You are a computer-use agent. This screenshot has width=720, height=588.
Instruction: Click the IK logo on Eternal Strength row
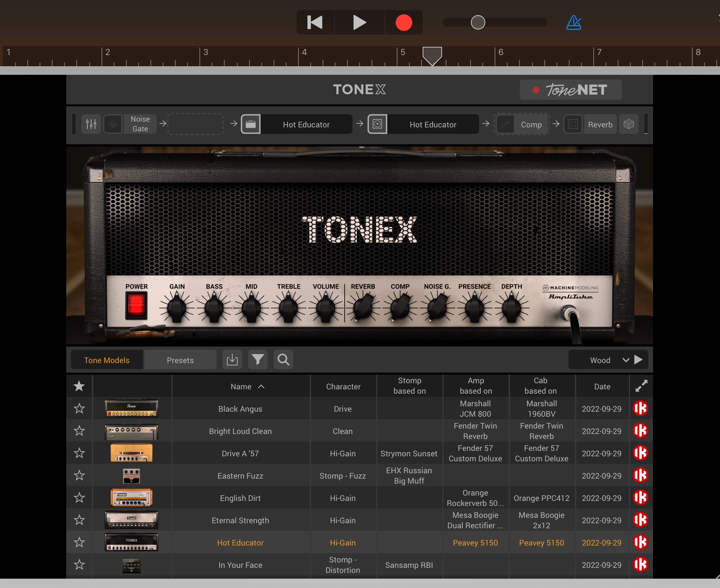(x=640, y=520)
